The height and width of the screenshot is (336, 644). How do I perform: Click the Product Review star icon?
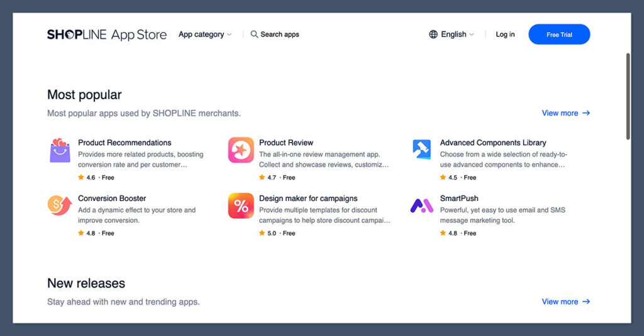pyautogui.click(x=241, y=150)
